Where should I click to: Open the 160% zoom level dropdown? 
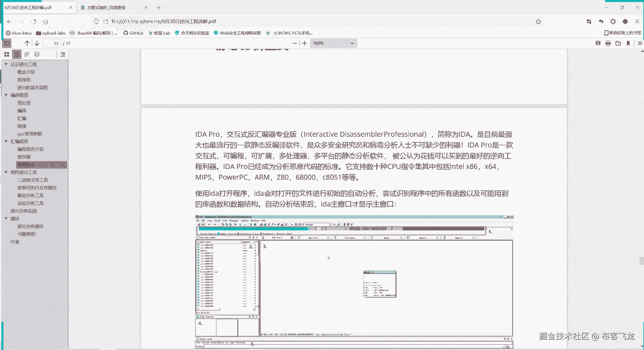[x=333, y=43]
